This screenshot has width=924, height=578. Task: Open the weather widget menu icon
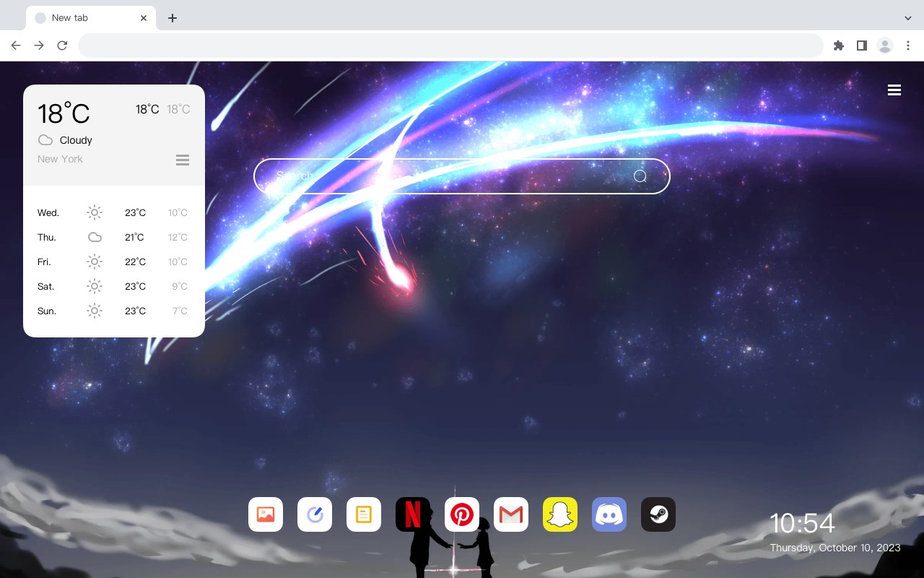tap(183, 160)
